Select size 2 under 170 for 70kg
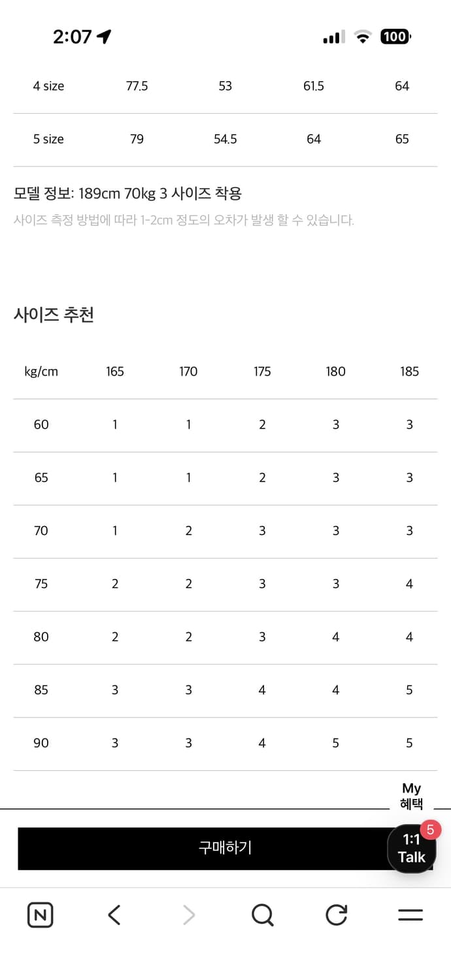This screenshot has height=980, width=451. (x=188, y=531)
